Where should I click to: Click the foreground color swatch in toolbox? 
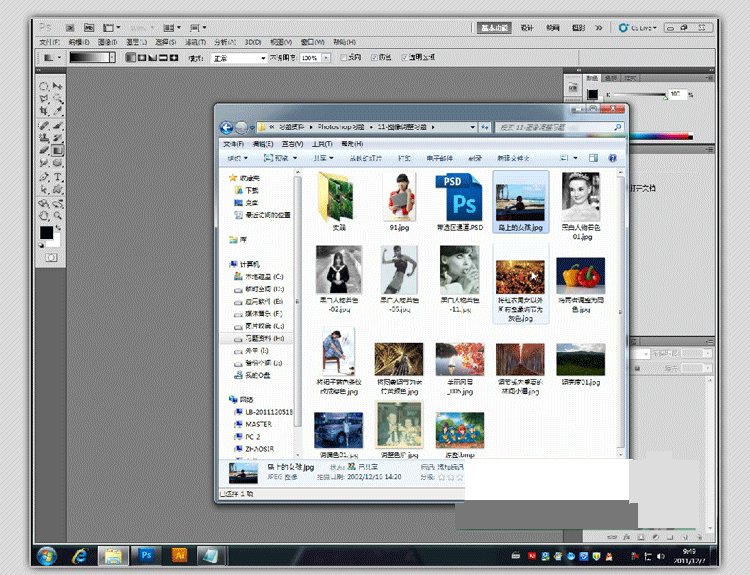pos(46,233)
